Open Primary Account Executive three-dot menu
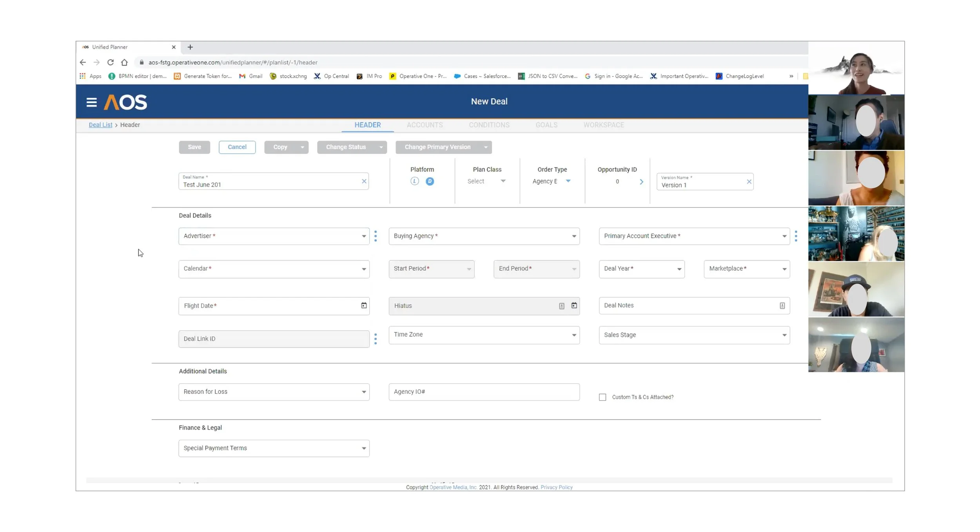 [x=796, y=236]
